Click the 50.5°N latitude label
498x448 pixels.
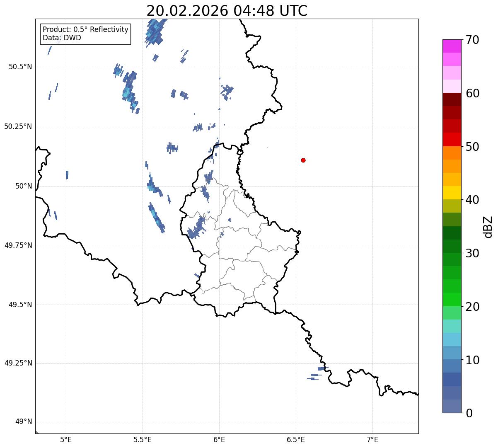20,67
